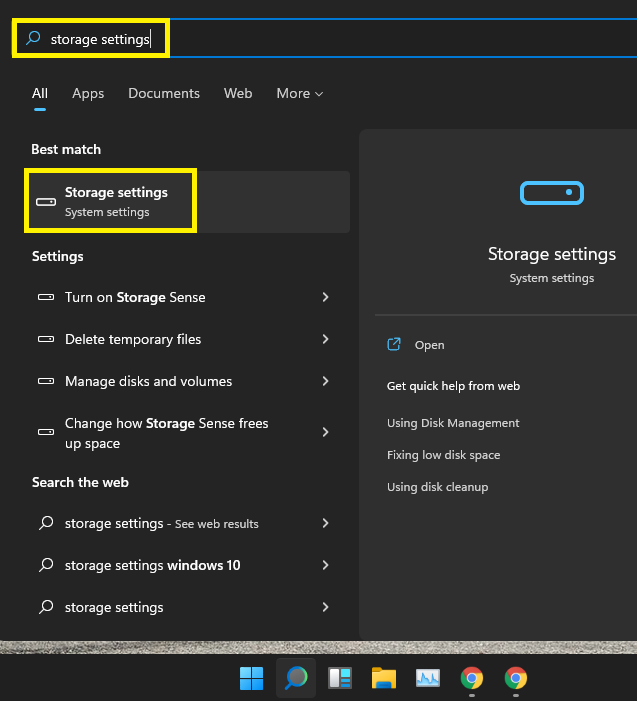Switch to the Documents tab
This screenshot has height=701, width=637.
tap(164, 93)
